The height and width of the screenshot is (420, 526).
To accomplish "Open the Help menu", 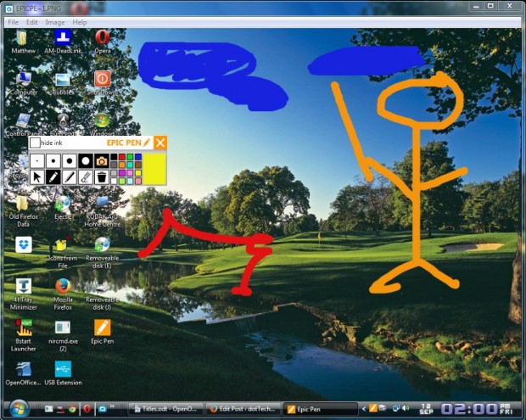I will 80,22.
